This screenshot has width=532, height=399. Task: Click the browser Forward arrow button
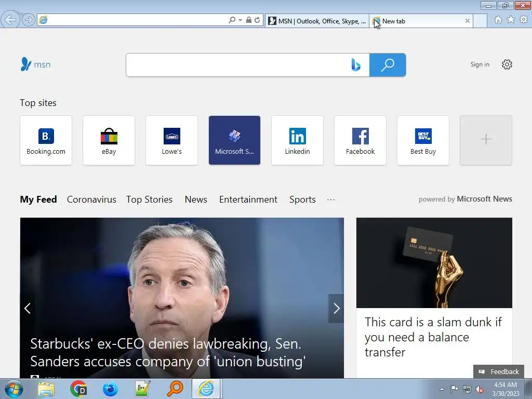pyautogui.click(x=29, y=20)
